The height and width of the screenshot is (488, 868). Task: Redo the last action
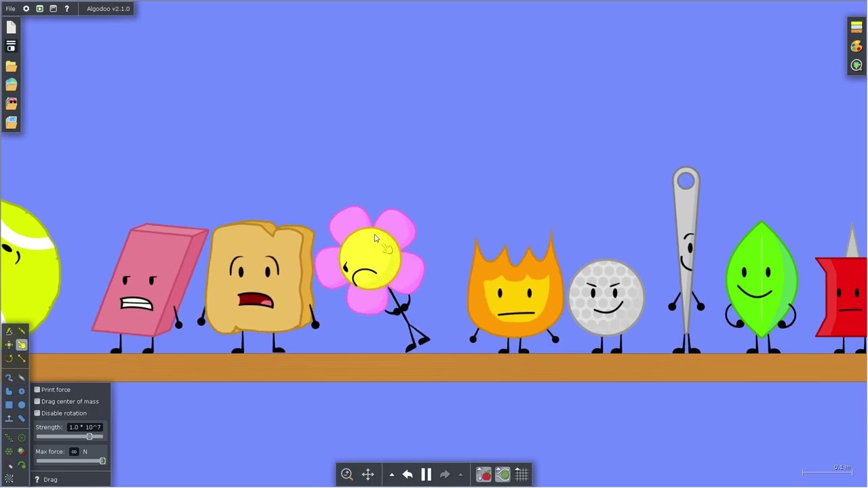point(445,474)
